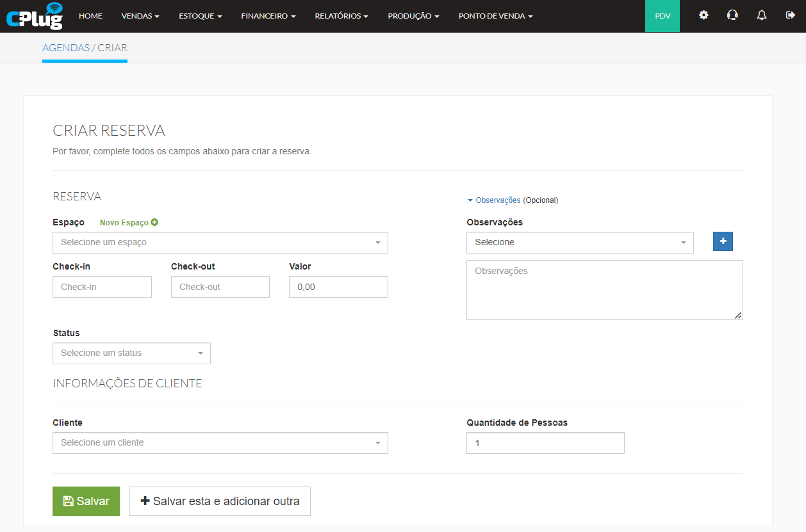Open the settings gear icon
806x532 pixels.
coord(703,15)
